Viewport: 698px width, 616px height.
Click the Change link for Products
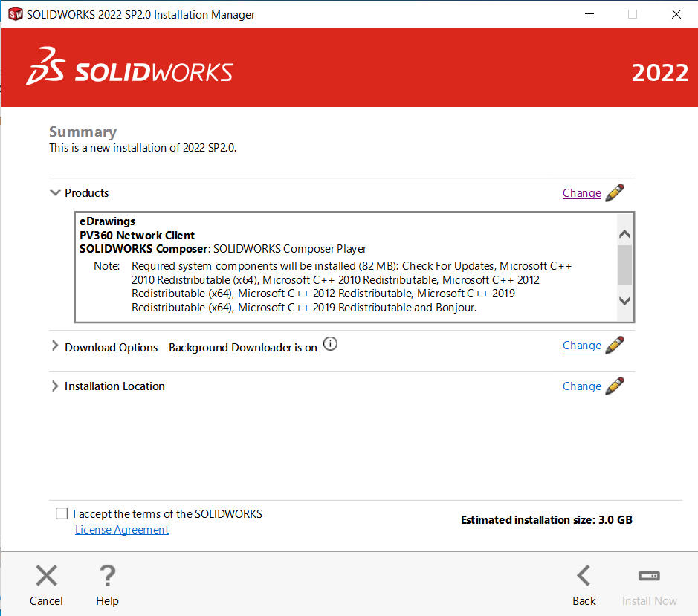coord(581,193)
